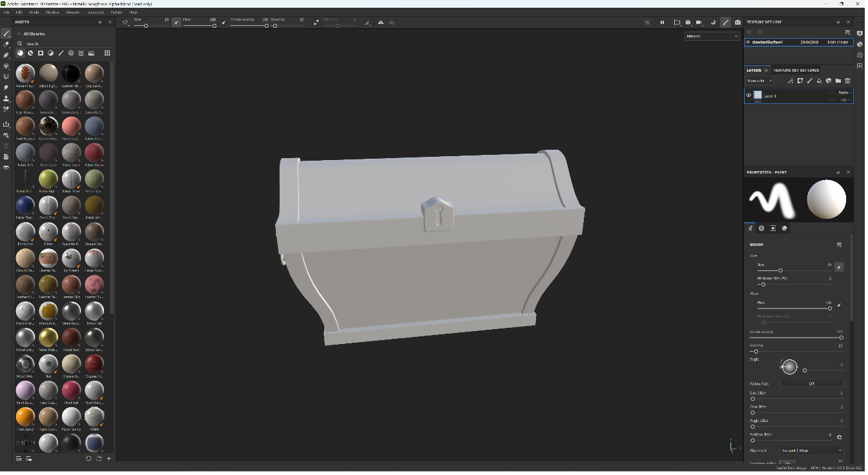The width and height of the screenshot is (868, 475).
Task: Open the Edit menu
Action: (19, 12)
